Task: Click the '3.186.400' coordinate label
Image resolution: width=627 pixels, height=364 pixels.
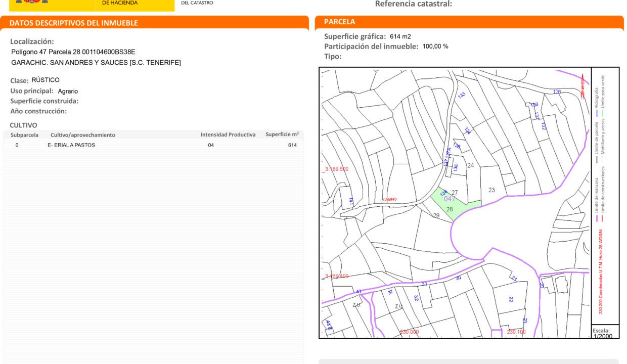Action: 337,276
